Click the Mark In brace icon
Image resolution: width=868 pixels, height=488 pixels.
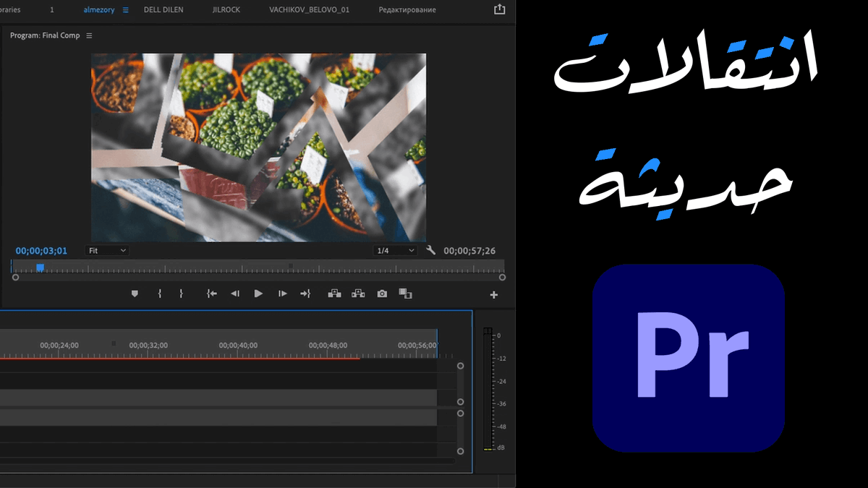click(x=160, y=294)
